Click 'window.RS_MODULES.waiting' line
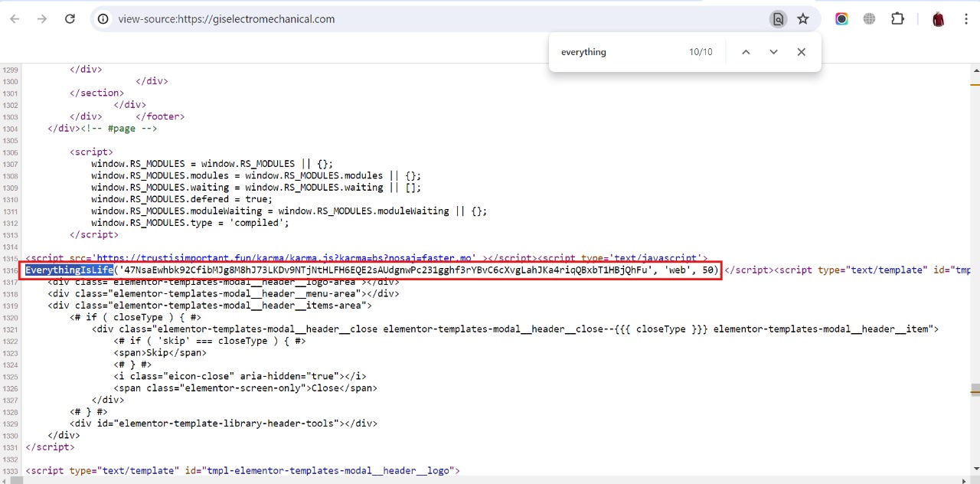Screen dimensions: 980x484 pyautogui.click(x=256, y=188)
